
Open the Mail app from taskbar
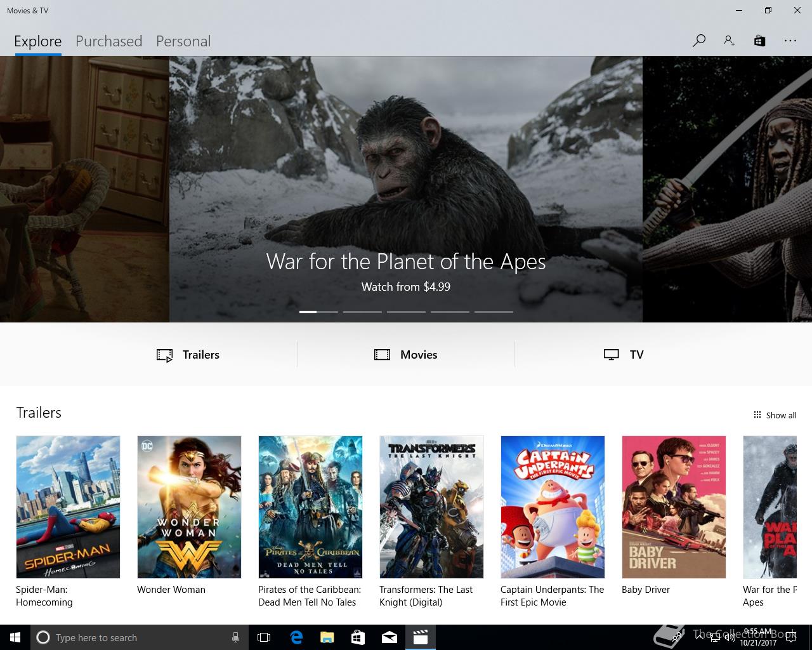click(389, 637)
